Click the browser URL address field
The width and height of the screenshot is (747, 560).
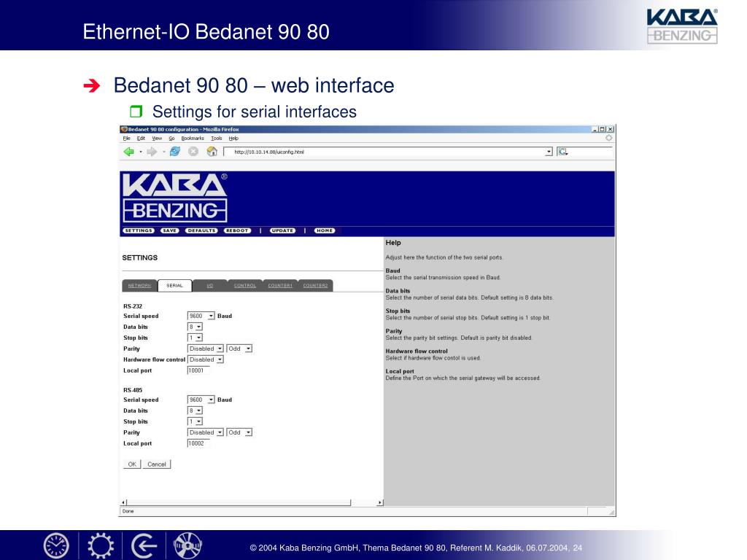[x=385, y=152]
